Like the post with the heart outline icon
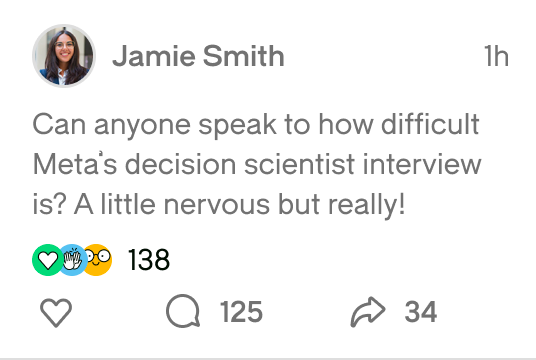This screenshot has height=360, width=536. point(56,312)
